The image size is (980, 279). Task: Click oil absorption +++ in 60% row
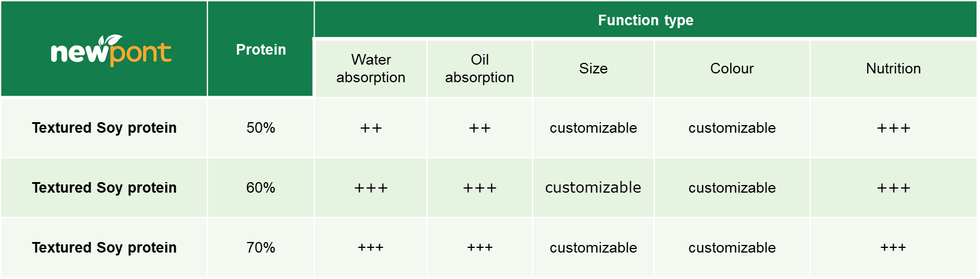(480, 188)
